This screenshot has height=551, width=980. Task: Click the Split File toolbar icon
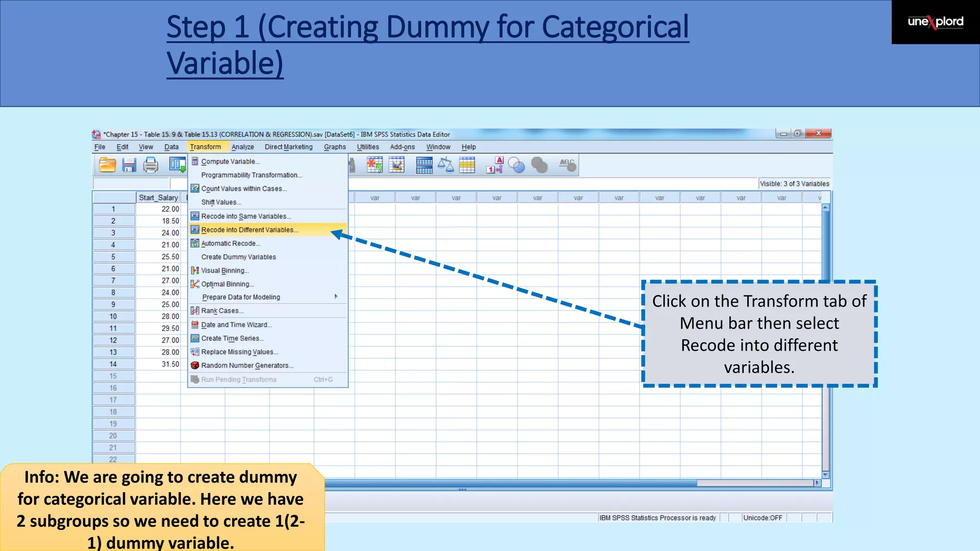[x=424, y=165]
